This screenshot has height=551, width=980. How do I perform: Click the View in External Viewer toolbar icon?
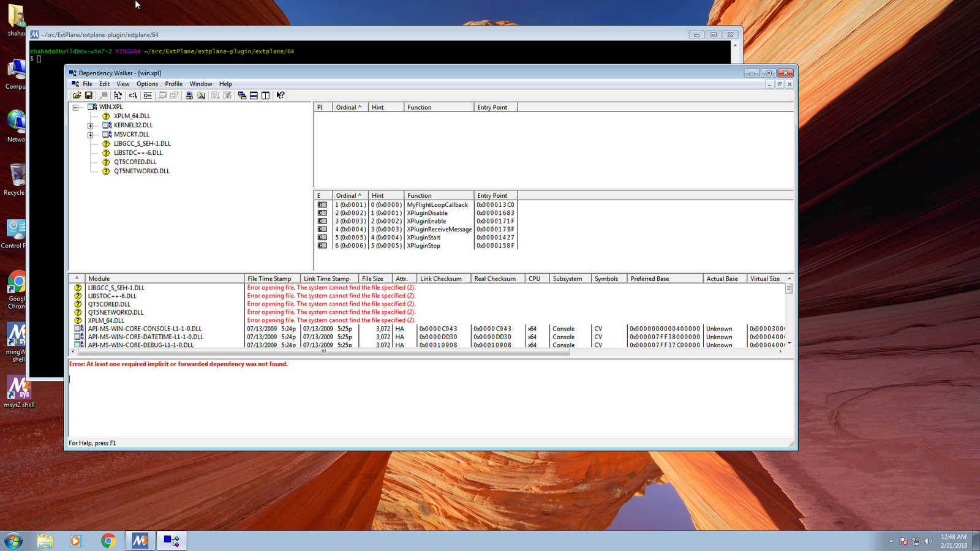[x=162, y=96]
